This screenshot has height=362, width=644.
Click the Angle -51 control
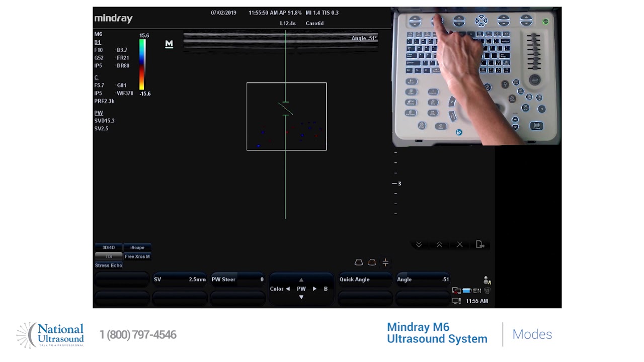coord(423,280)
